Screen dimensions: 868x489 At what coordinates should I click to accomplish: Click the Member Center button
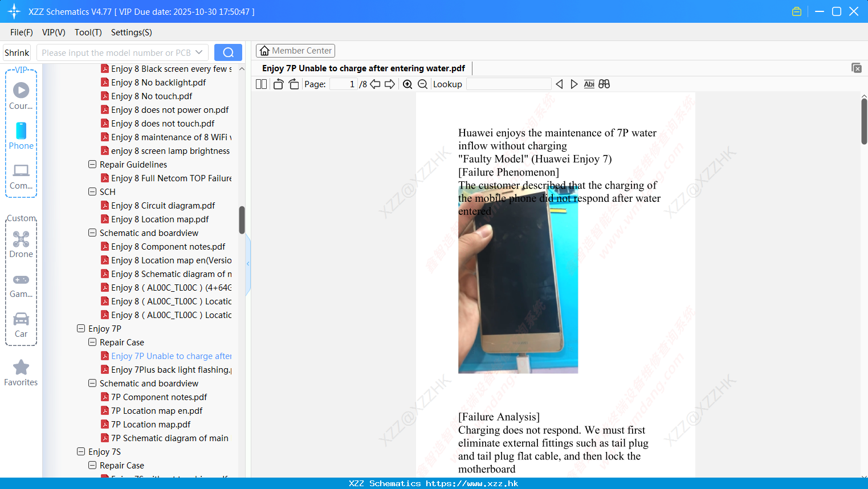click(295, 50)
